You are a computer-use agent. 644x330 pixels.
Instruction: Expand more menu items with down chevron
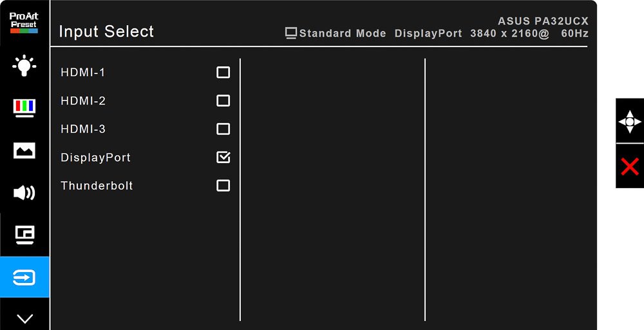pyautogui.click(x=24, y=318)
